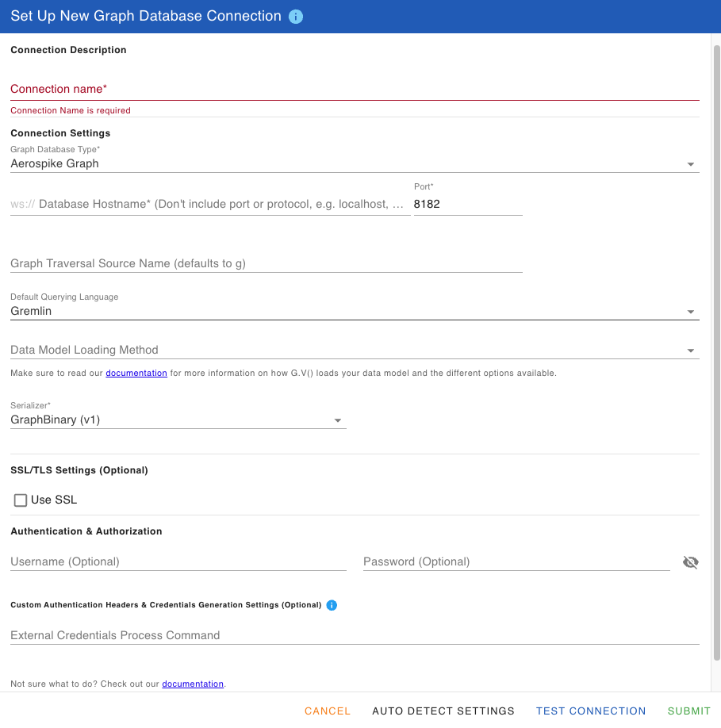Click the Port field showing 8182
Screen dimensions: 721x728
[467, 205]
